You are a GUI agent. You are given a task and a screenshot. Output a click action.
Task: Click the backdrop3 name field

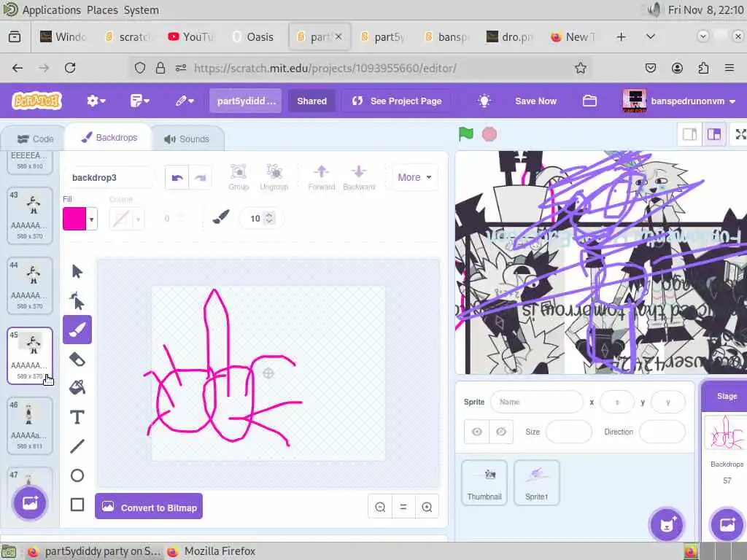(109, 178)
